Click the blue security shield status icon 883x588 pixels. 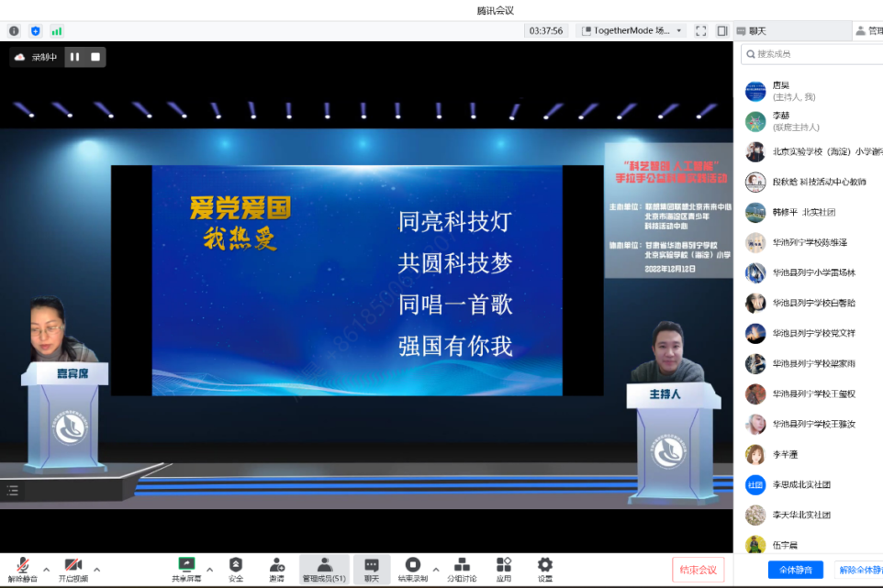(x=36, y=31)
